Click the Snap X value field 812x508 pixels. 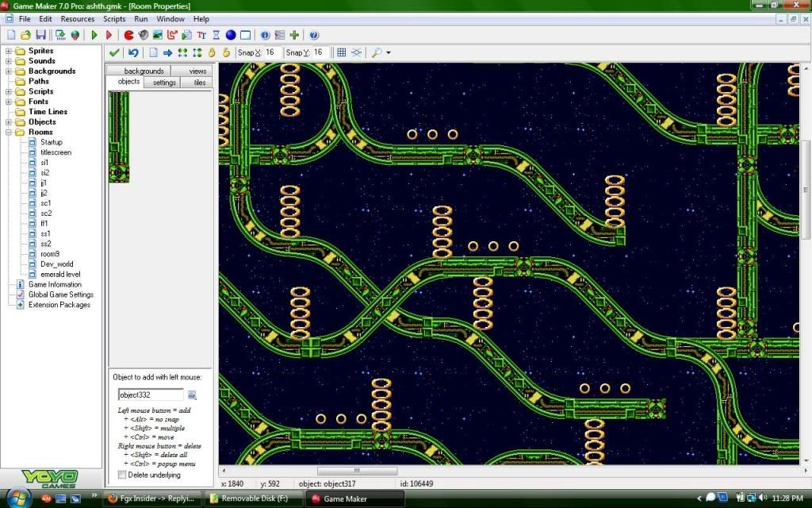click(x=271, y=52)
